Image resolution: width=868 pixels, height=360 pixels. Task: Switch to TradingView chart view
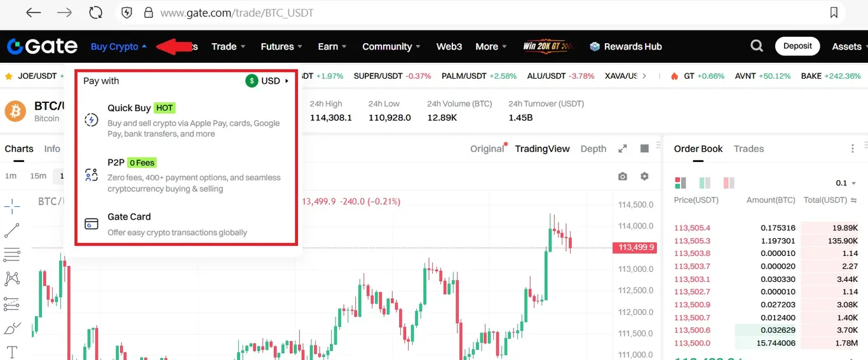[542, 149]
